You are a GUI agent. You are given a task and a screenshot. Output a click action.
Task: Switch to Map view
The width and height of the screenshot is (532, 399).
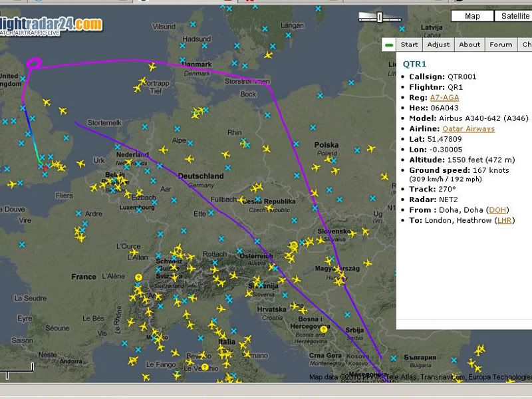[x=472, y=16]
